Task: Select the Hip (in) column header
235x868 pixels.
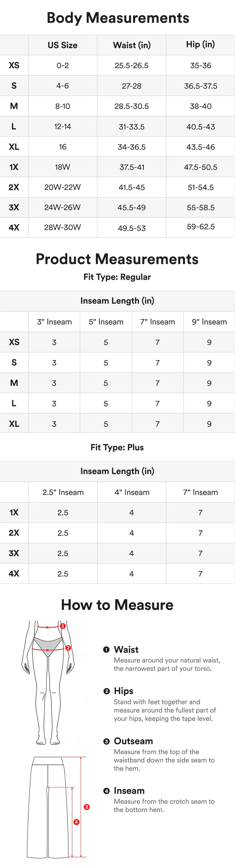Action: click(201, 44)
